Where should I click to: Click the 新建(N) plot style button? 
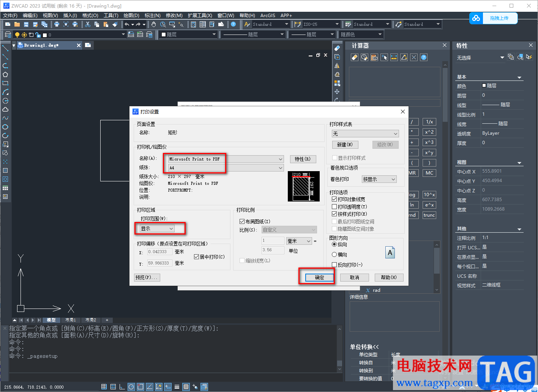click(x=345, y=145)
